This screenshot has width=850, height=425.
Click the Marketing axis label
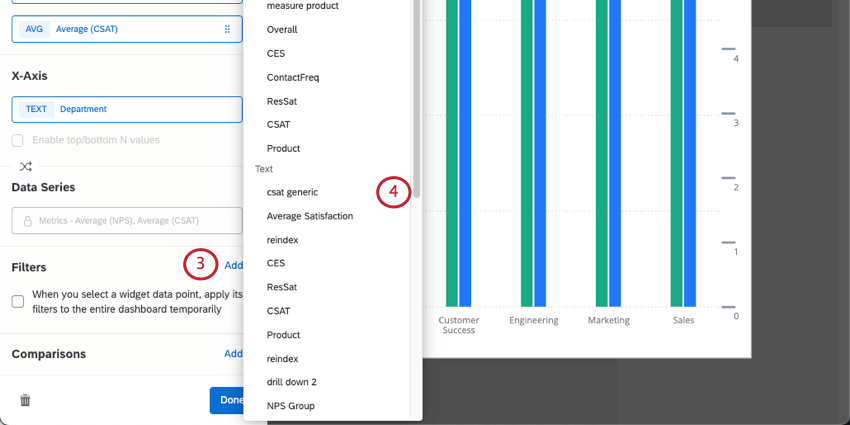pyautogui.click(x=609, y=320)
